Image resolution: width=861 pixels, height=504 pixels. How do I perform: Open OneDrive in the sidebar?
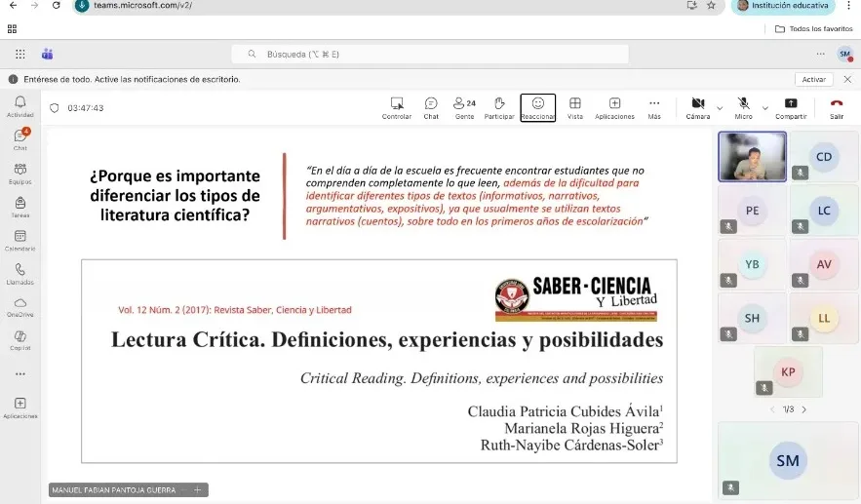coord(20,307)
